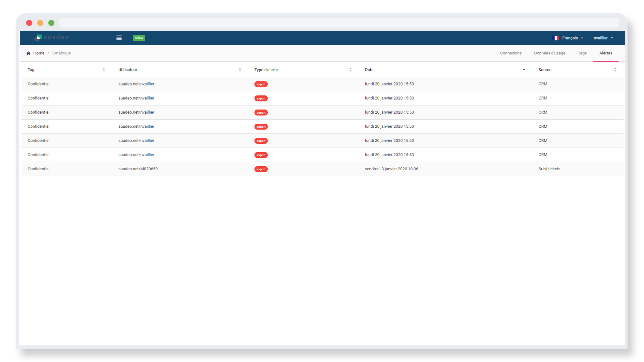Viewport: 644px width, 362px height.
Task: Switch to the Données d'usage tab
Action: [549, 53]
